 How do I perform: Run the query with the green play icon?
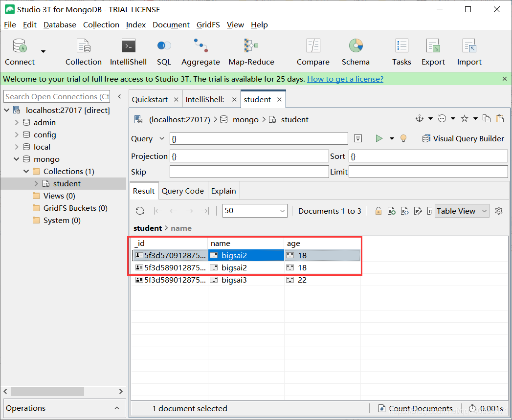click(x=379, y=138)
